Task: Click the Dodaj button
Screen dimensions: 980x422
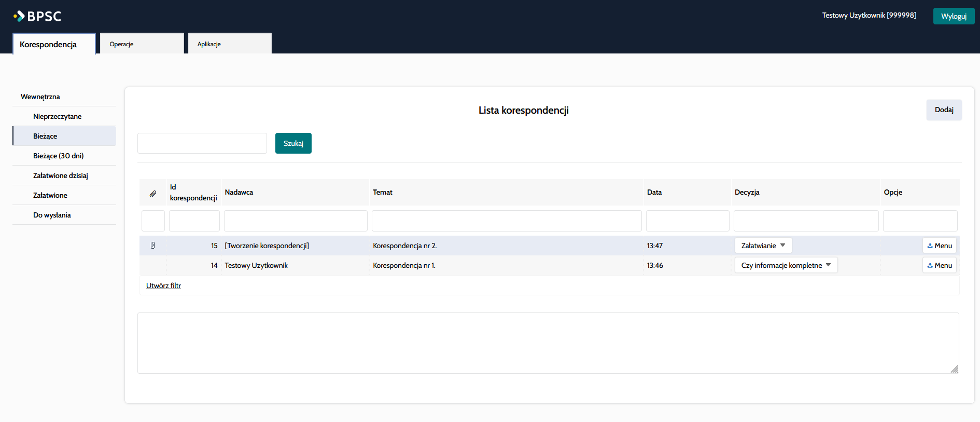Action: [944, 110]
